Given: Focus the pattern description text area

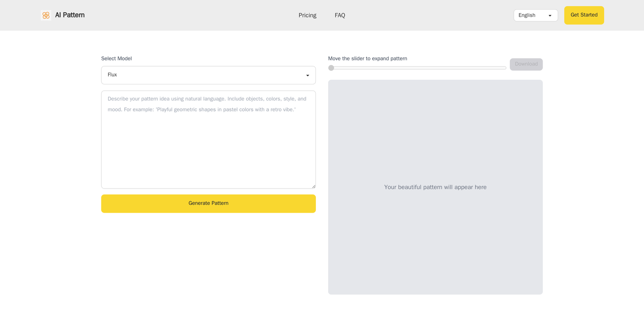Looking at the screenshot, I should pyautogui.click(x=208, y=144).
